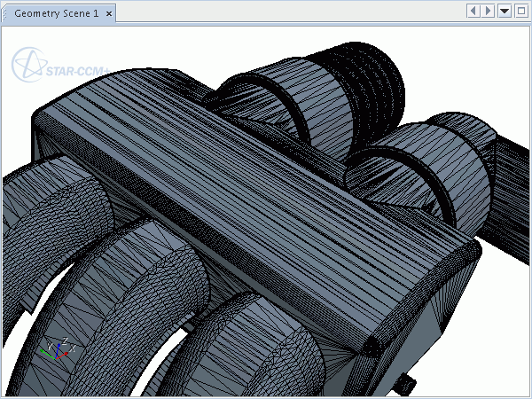Click the small bolt at bottom right

click(408, 383)
